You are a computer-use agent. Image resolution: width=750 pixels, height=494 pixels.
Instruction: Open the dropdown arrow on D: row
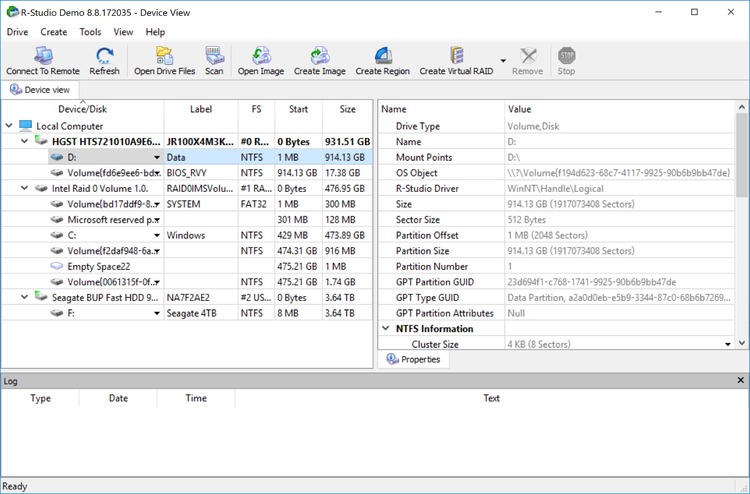click(x=156, y=157)
